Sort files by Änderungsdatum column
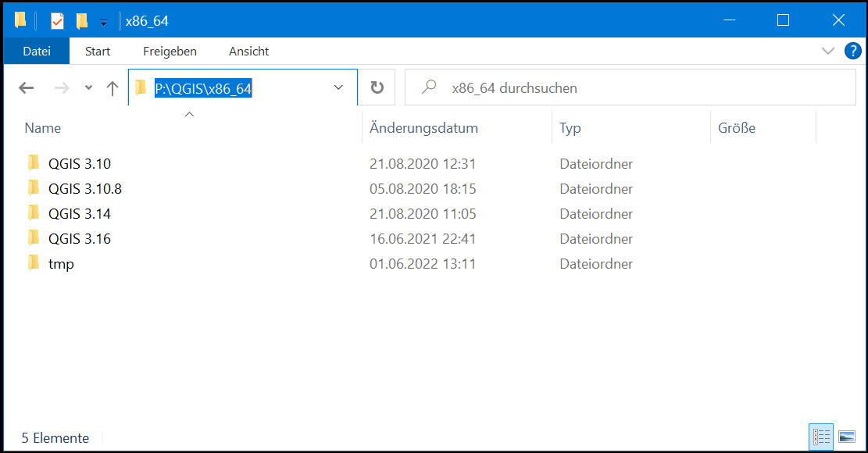The image size is (868, 453). pyautogui.click(x=423, y=128)
